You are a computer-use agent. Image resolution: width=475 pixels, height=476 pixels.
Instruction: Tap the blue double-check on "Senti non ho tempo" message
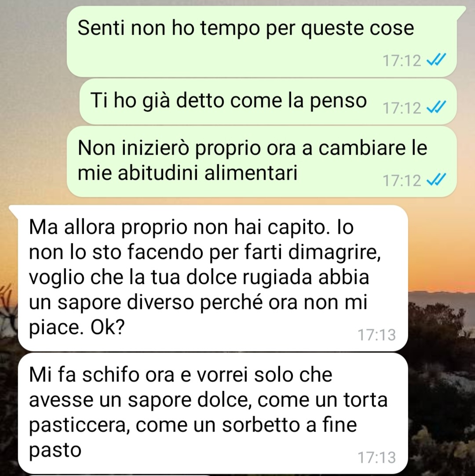tap(436, 60)
